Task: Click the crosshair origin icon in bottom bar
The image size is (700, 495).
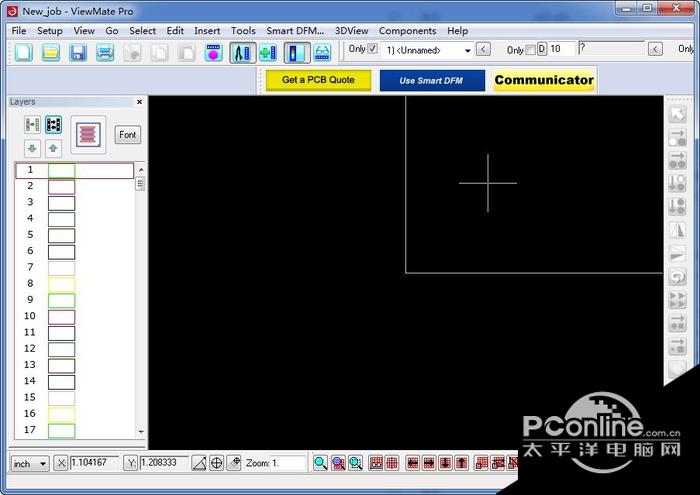Action: pos(216,463)
